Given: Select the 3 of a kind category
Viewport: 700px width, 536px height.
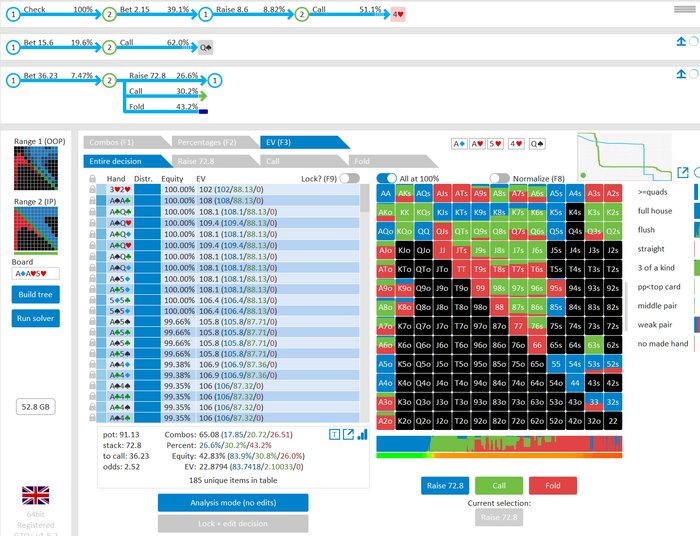Looking at the screenshot, I should pyautogui.click(x=656, y=268).
